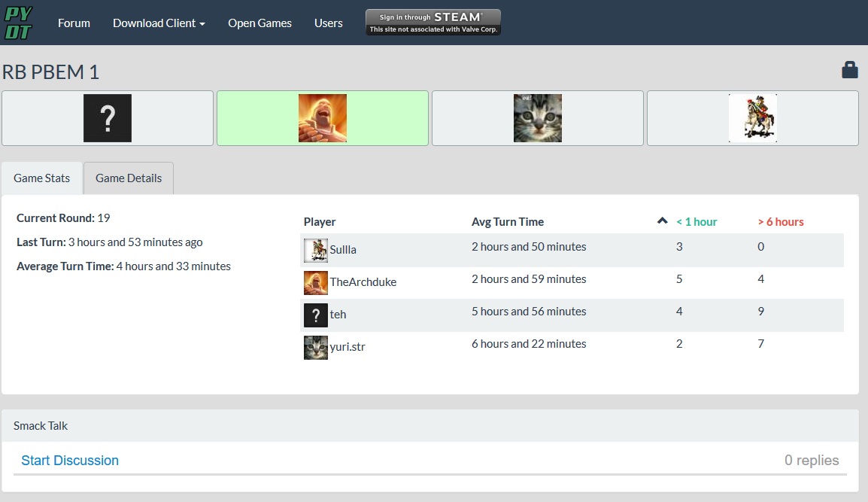
Task: Select the horseman avatar player card
Action: coord(752,118)
